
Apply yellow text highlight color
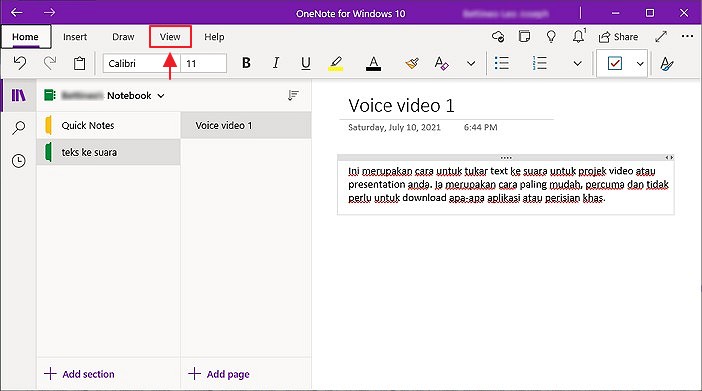pyautogui.click(x=336, y=63)
